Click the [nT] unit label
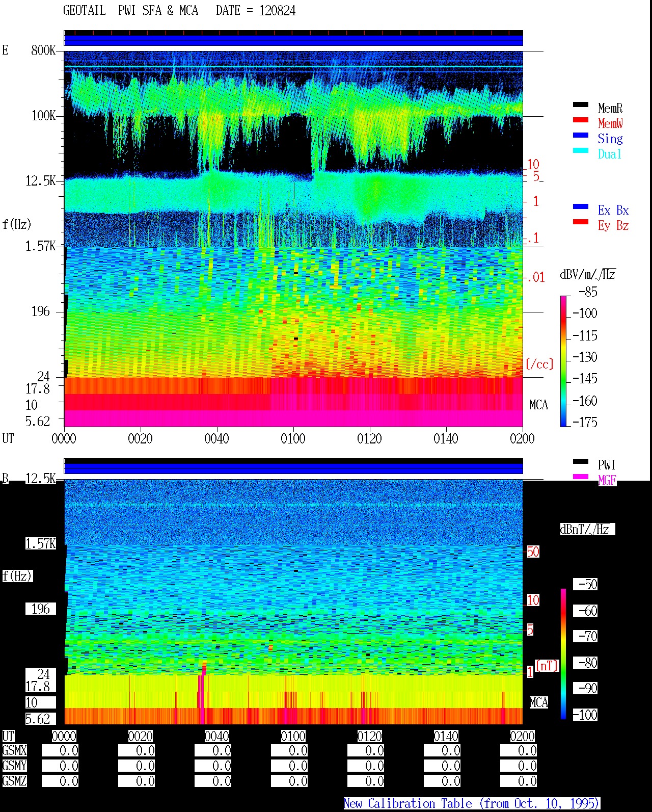652x812 pixels. point(547,666)
